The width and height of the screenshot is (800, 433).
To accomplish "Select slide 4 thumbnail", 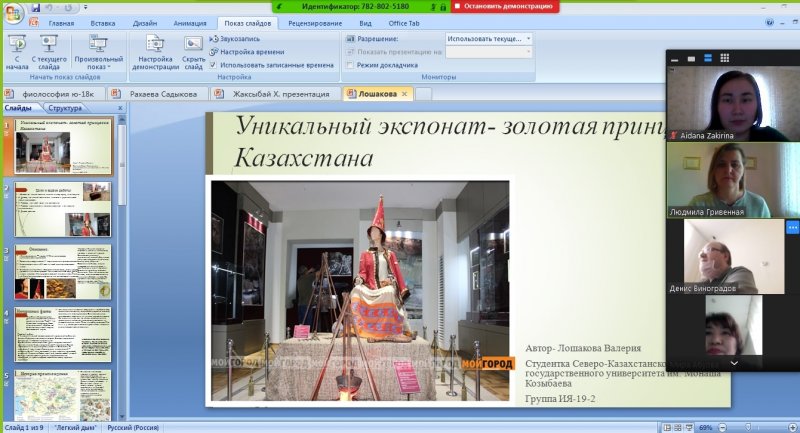I will pyautogui.click(x=62, y=335).
